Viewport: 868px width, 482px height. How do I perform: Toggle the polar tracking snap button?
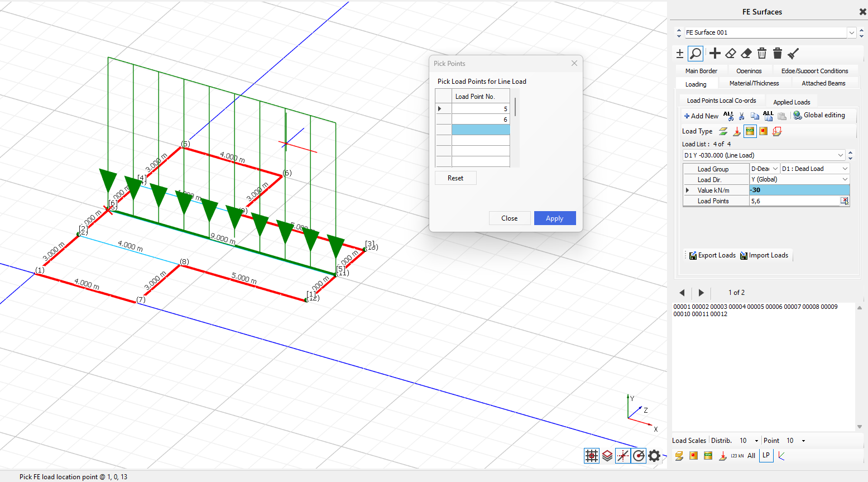[x=639, y=456]
